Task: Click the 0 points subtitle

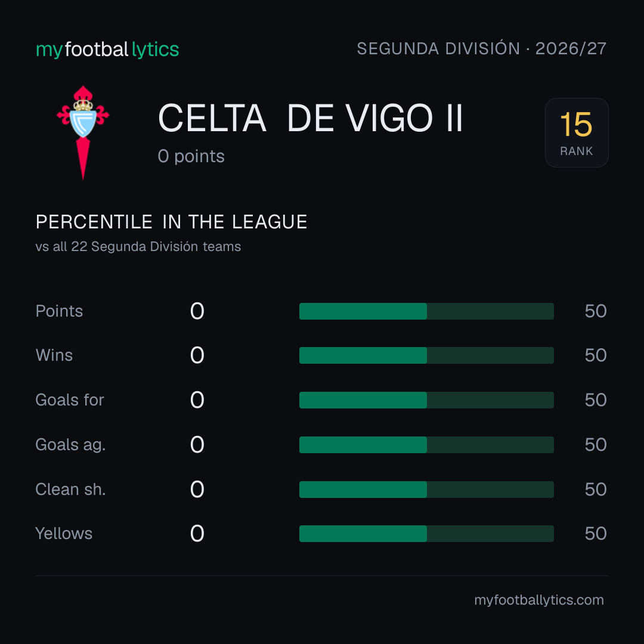Action: coord(191,156)
